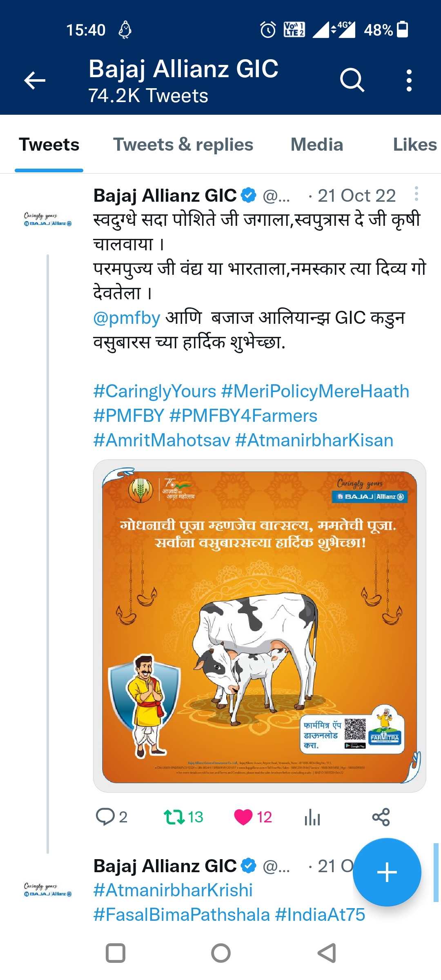Switch to Tweets & replies tab

pos(183,145)
